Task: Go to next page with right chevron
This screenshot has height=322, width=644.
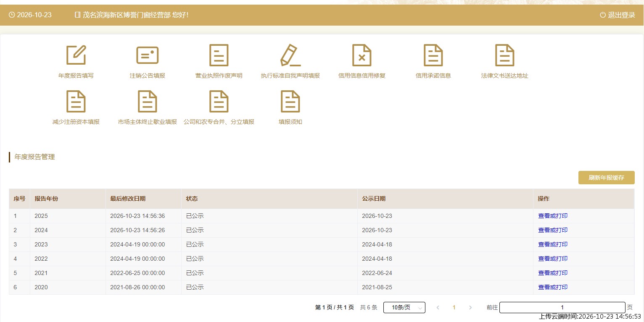Action: pos(470,308)
